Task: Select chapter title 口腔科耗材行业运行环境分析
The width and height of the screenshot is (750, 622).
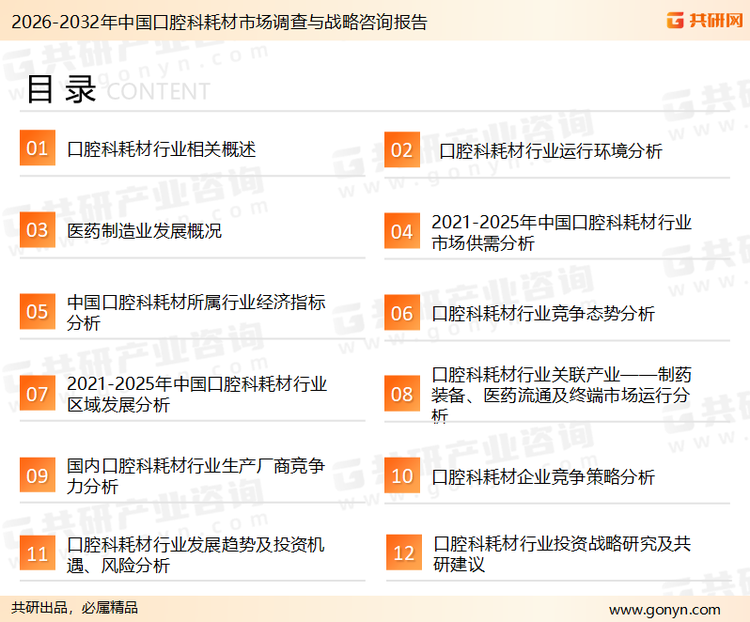Action: point(551,151)
